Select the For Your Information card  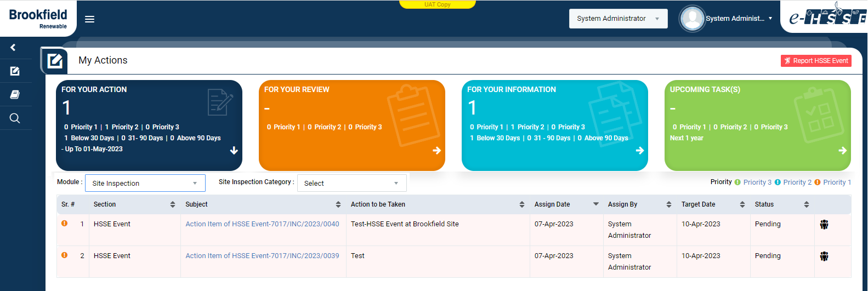tap(555, 125)
